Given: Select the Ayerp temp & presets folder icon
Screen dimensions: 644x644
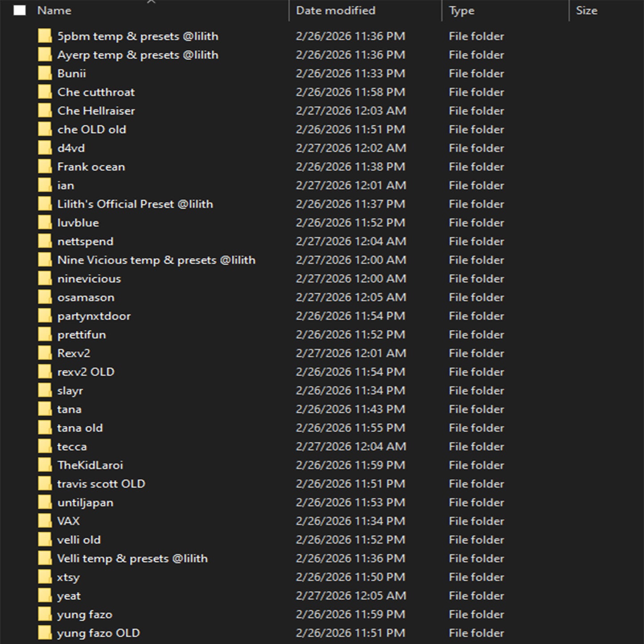Looking at the screenshot, I should (45, 55).
